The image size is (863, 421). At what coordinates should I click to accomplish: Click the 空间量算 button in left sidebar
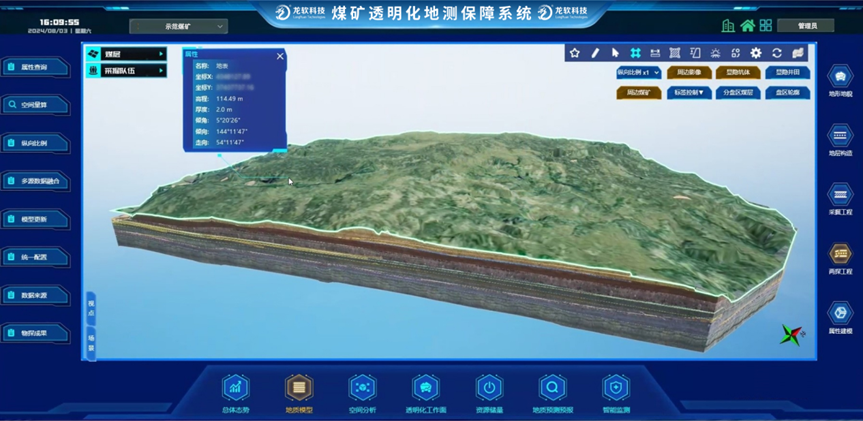coord(36,104)
